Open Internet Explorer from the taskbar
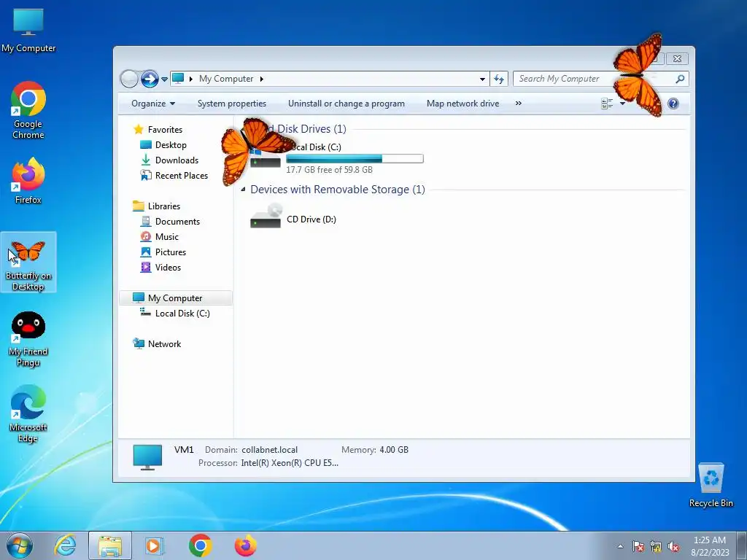Image resolution: width=747 pixels, height=560 pixels. [65, 545]
